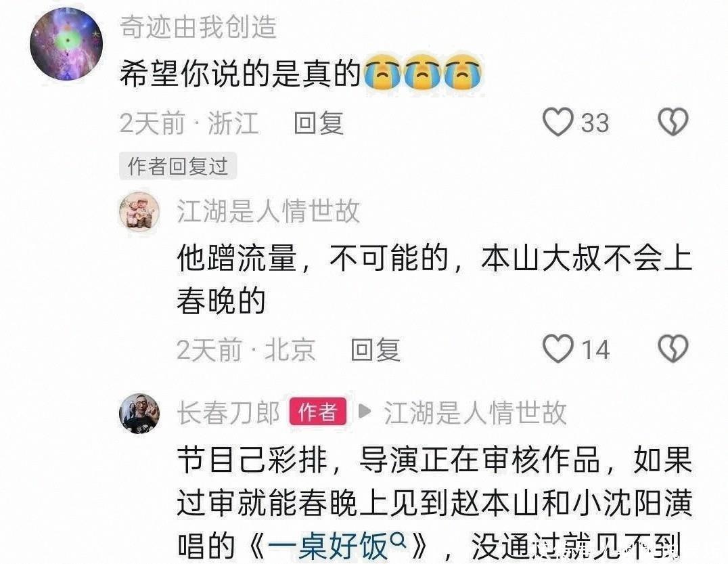Tap the reply arrow triangle beside 作者 badge
This screenshot has width=728, height=564.
[x=365, y=411]
